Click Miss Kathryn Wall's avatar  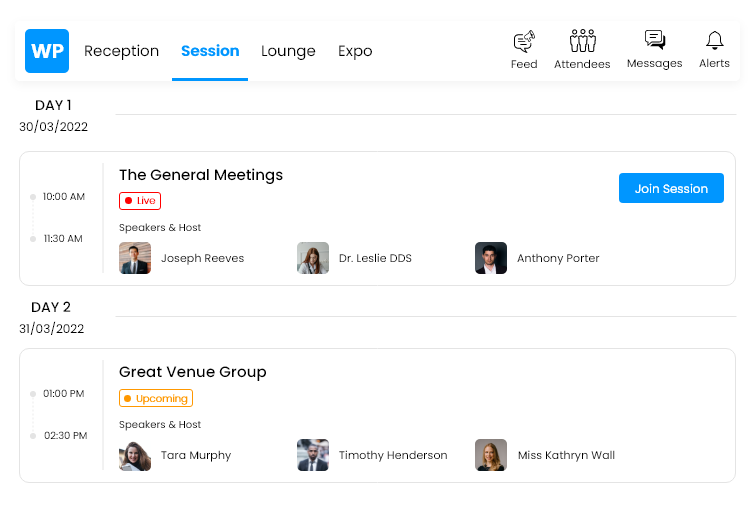pos(491,455)
